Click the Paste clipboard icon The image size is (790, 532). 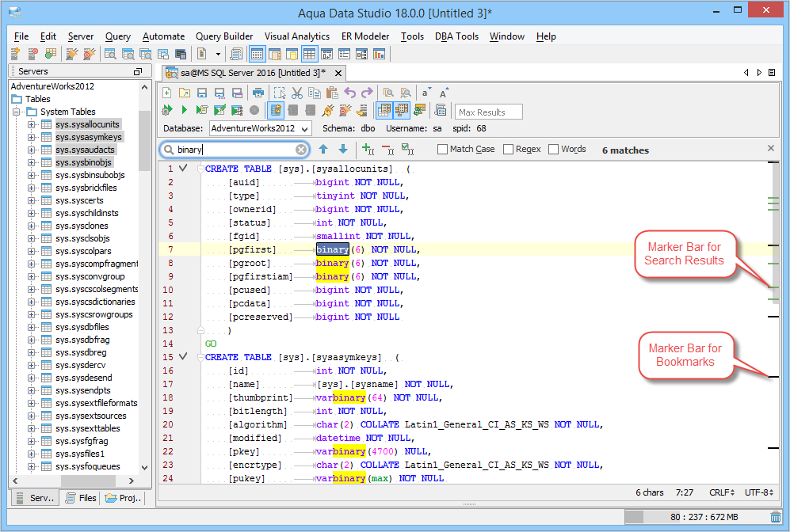click(332, 93)
